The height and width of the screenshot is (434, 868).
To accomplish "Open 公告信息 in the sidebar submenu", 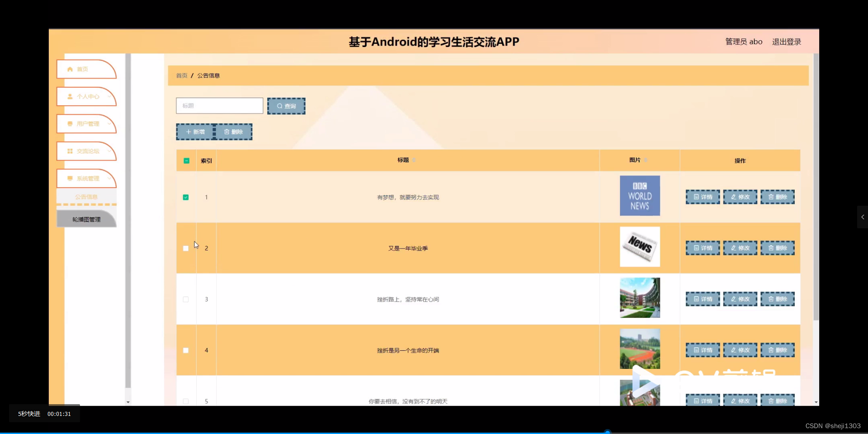I will (86, 196).
